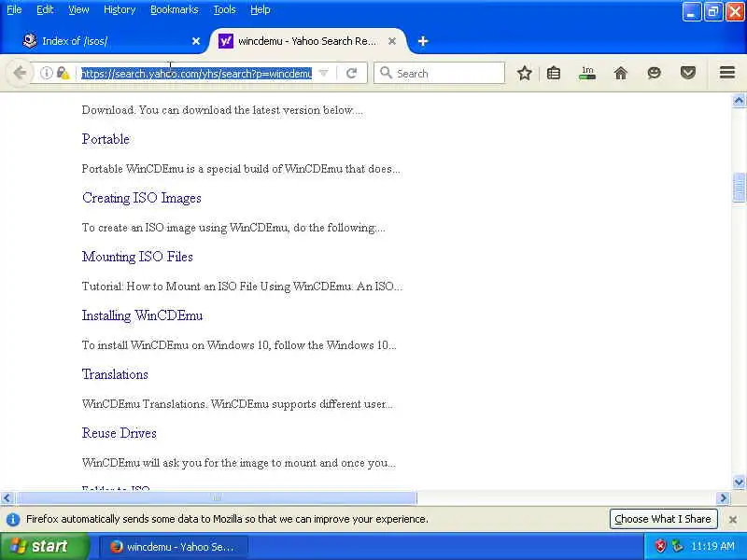Open the Reuse Drives link
The width and height of the screenshot is (747, 560).
120,433
